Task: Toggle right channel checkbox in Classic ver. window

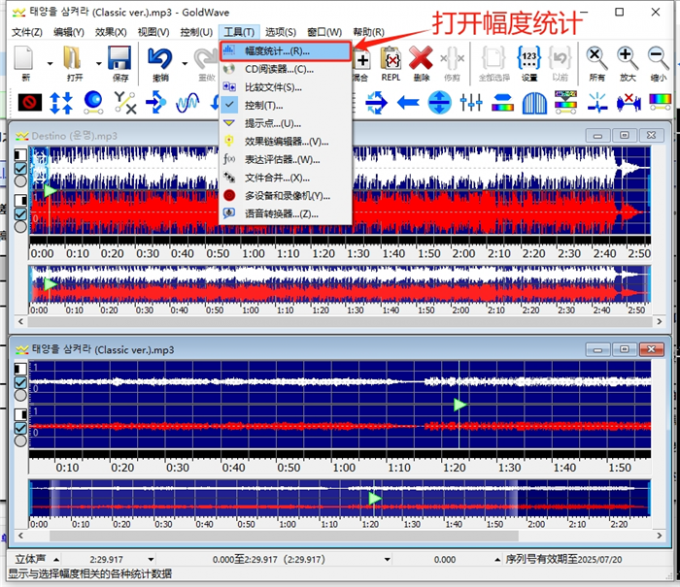Action: point(20,428)
